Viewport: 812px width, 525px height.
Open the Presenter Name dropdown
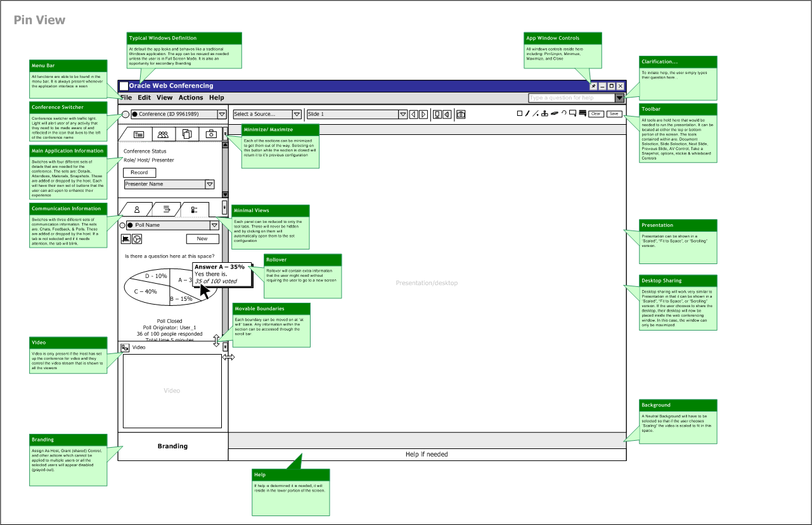[210, 184]
